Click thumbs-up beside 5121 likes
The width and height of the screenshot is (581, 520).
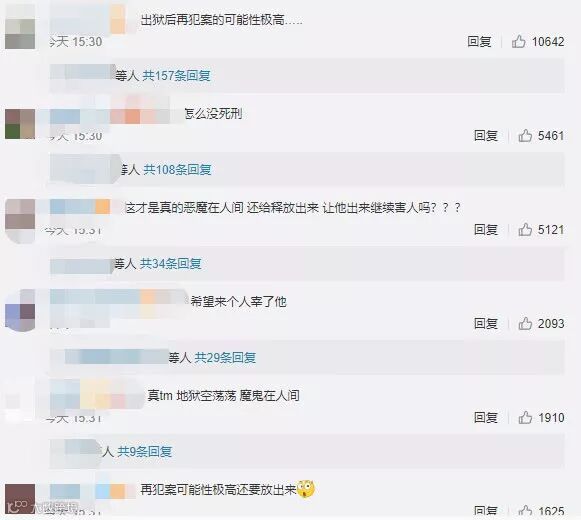coord(525,230)
